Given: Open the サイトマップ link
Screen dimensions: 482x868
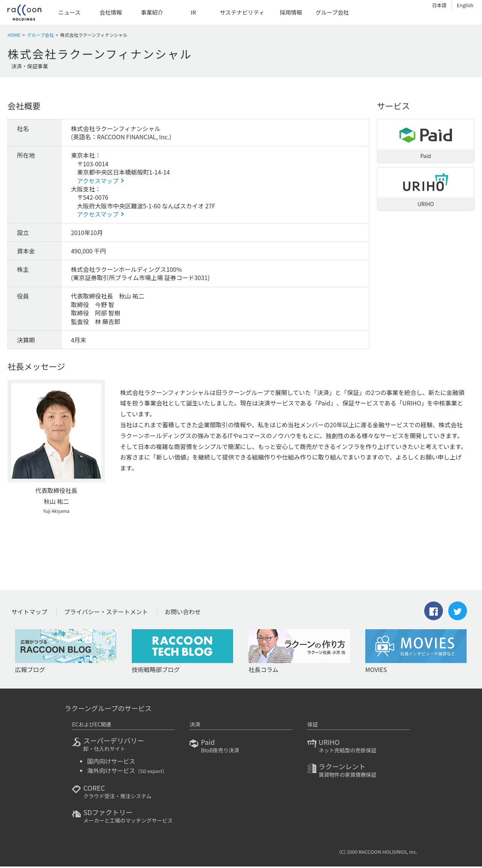Looking at the screenshot, I should (29, 612).
